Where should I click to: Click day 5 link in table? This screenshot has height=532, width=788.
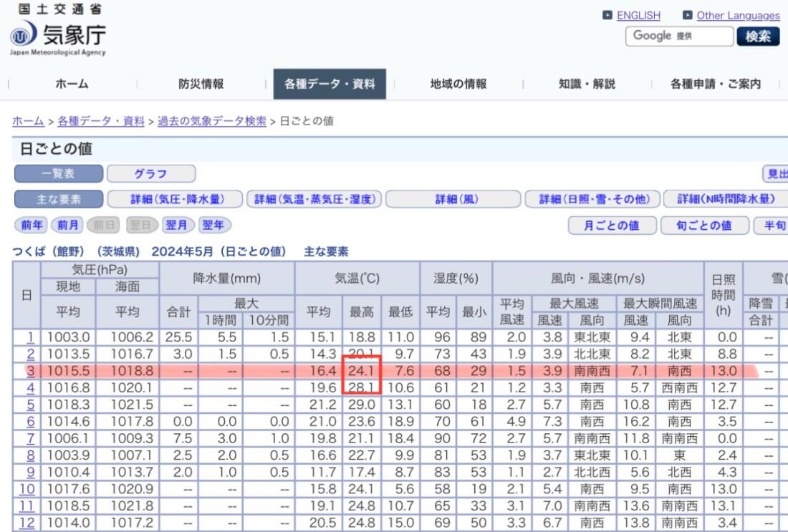pos(30,405)
